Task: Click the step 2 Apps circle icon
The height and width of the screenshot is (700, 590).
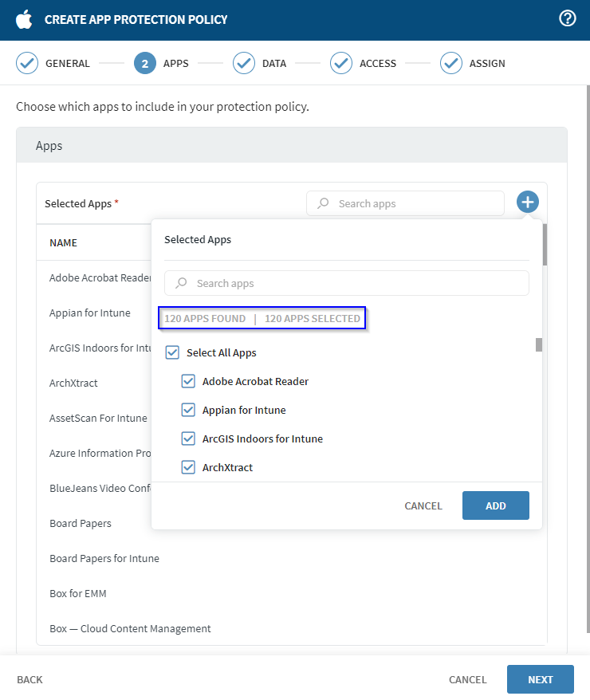Action: pyautogui.click(x=145, y=63)
